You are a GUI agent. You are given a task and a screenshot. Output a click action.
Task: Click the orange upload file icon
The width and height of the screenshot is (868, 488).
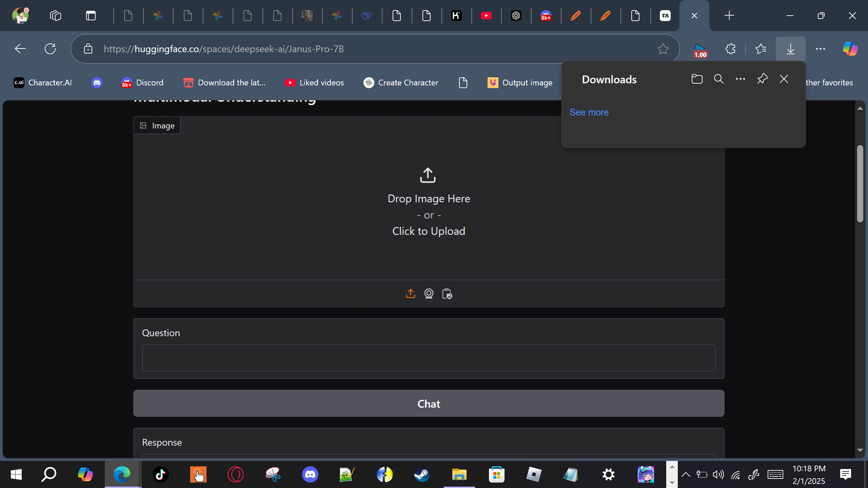[410, 293]
